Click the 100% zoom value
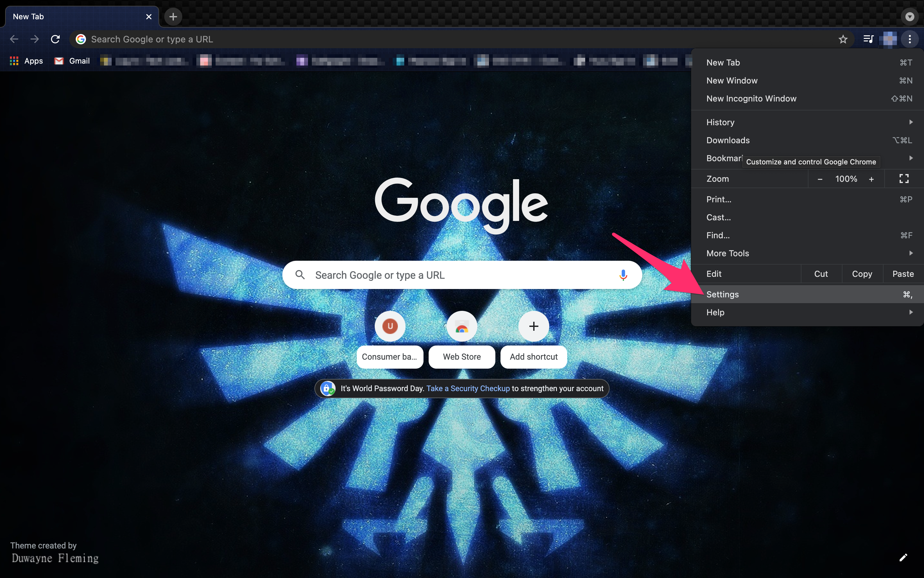The height and width of the screenshot is (578, 924). tap(846, 179)
